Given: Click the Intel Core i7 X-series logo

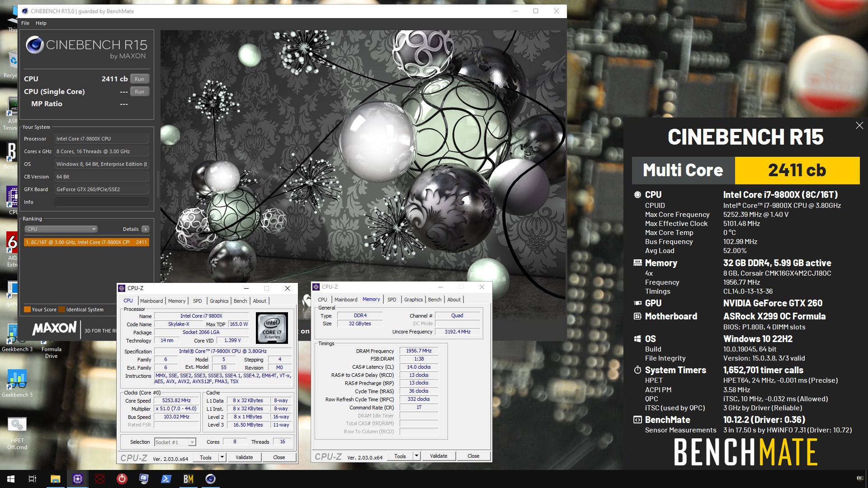Looking at the screenshot, I should [272, 327].
